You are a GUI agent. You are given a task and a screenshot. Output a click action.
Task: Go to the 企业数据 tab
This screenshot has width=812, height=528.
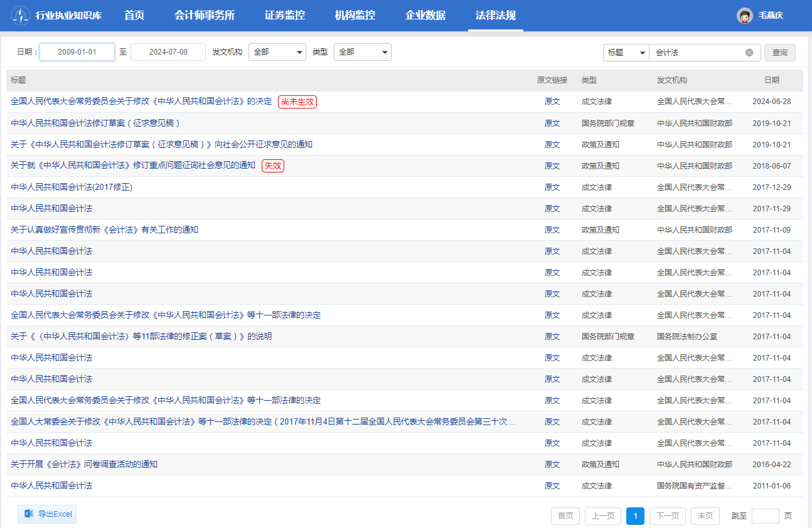(425, 16)
